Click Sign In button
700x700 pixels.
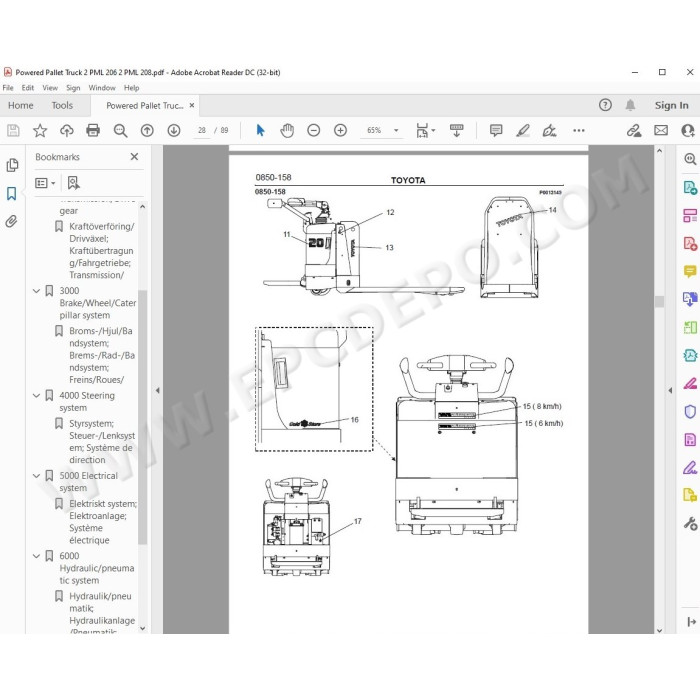tap(671, 105)
